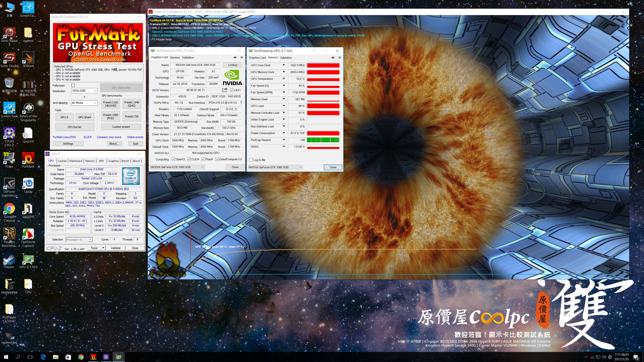Switch to the Caches tab in CPU-Z

pos(62,161)
